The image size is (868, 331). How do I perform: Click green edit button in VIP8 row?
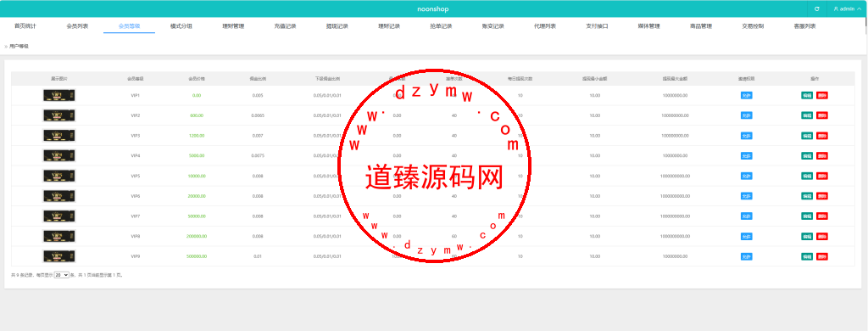807,236
